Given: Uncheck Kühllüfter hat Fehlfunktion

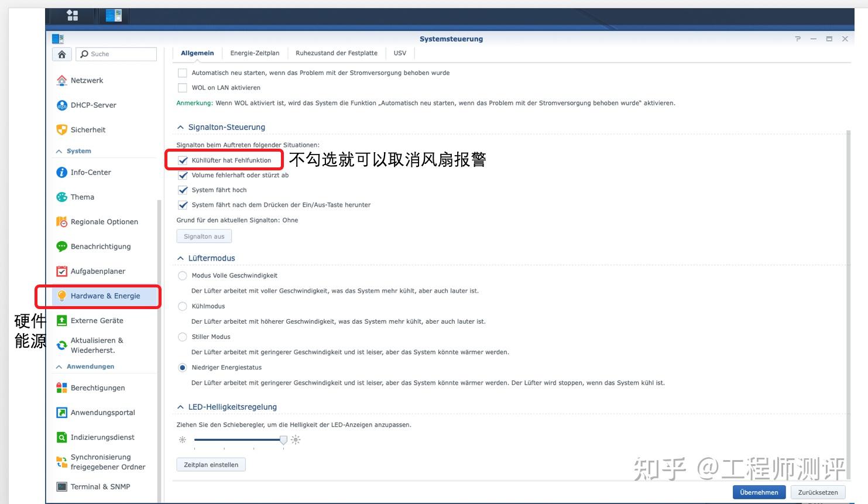Looking at the screenshot, I should tap(183, 159).
